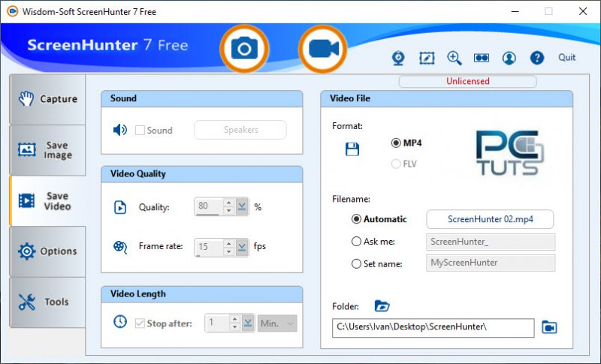
Task: Click the Speakers device button
Action: [240, 130]
